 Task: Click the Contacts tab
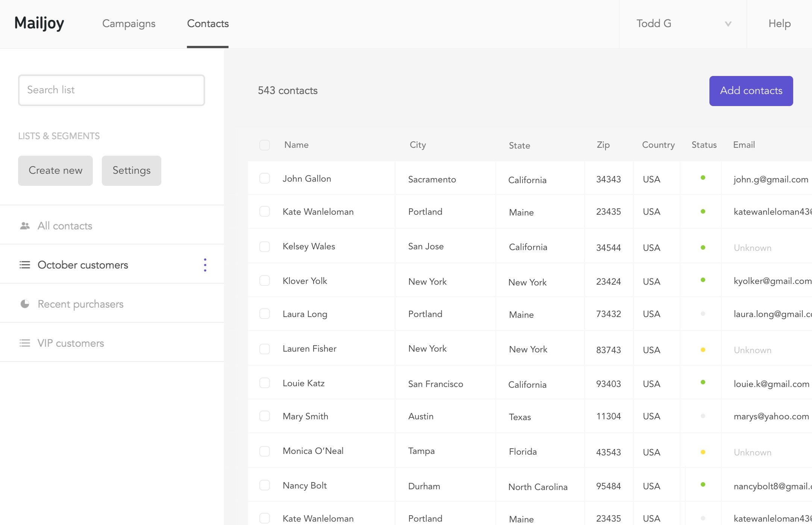tap(208, 23)
